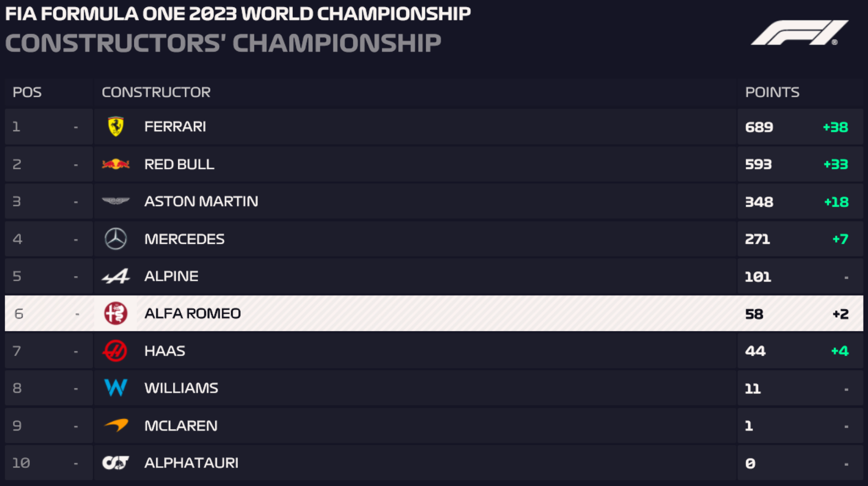868x486 pixels.
Task: Click the Ferrari prancing horse logo
Action: click(115, 127)
